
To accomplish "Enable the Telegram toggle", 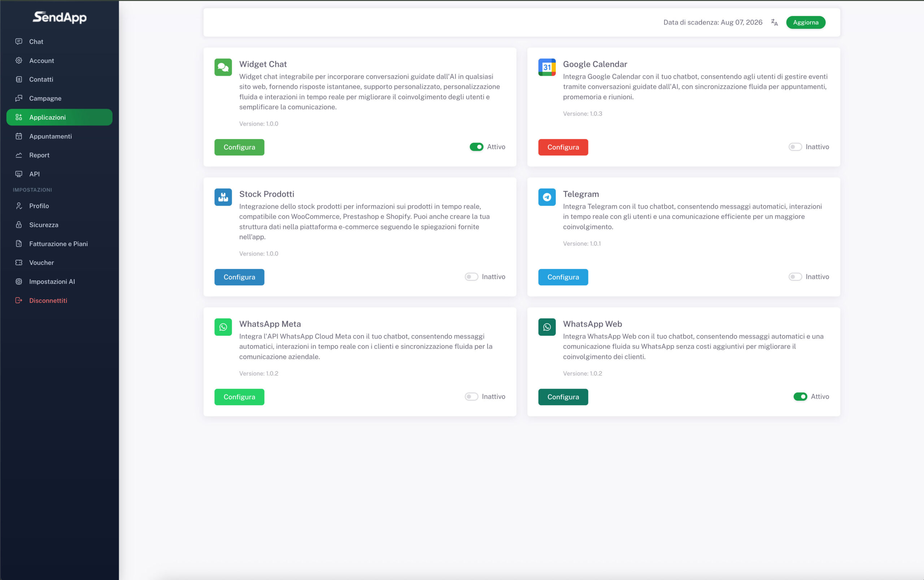I will (x=795, y=276).
